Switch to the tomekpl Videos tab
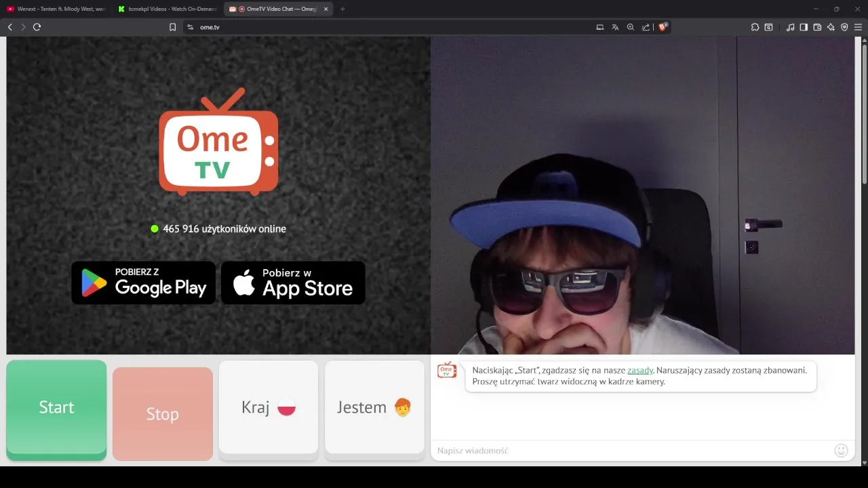868x488 pixels. pos(167,9)
